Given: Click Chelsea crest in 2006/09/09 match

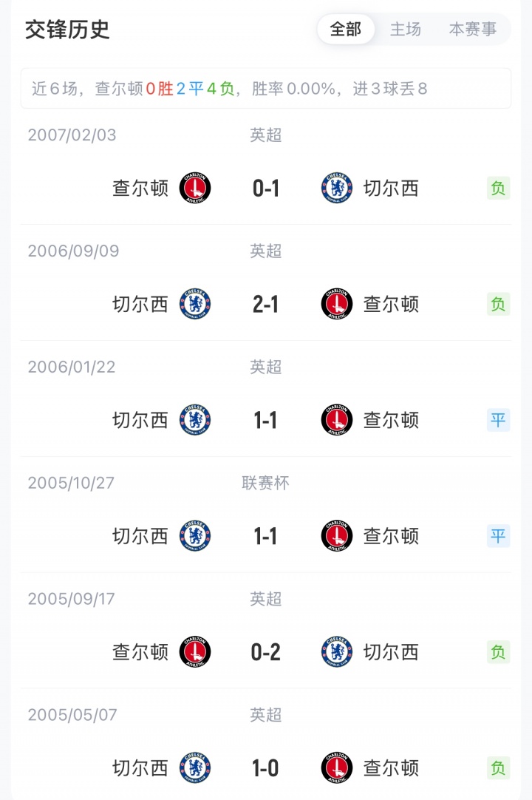Looking at the screenshot, I should [195, 304].
